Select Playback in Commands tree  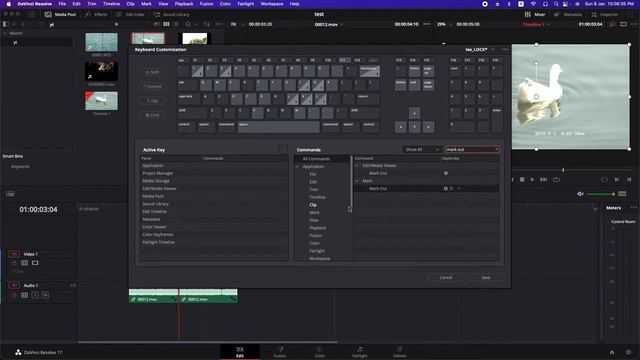(x=318, y=228)
